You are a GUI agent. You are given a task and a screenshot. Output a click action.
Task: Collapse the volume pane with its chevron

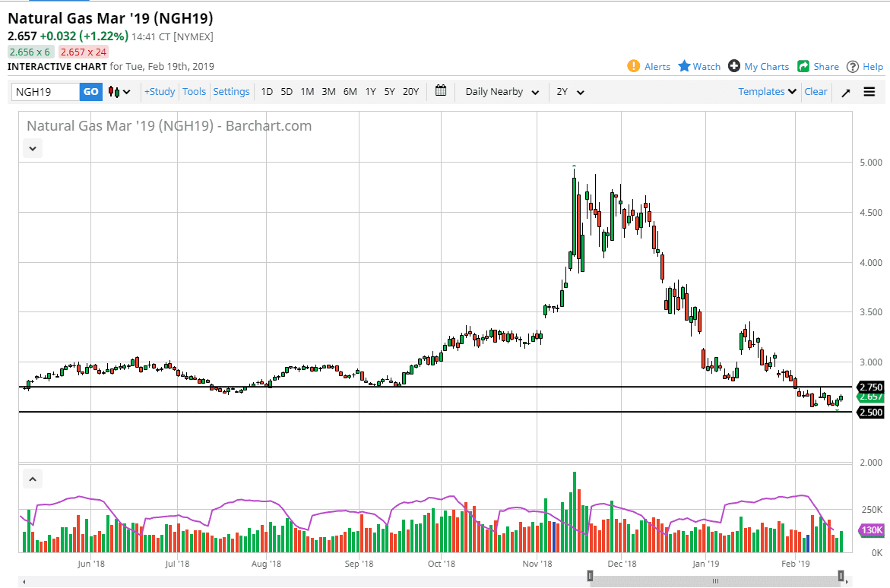[32, 479]
